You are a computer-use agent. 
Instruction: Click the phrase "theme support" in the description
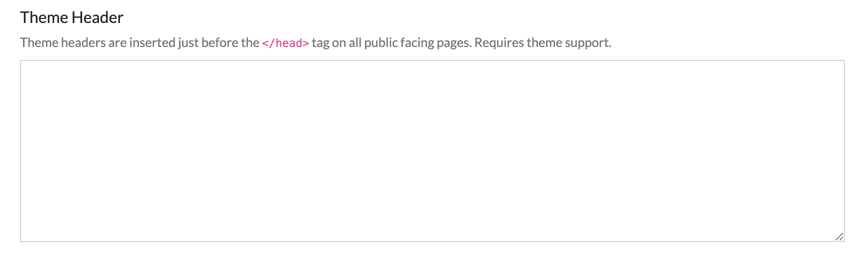coord(568,43)
